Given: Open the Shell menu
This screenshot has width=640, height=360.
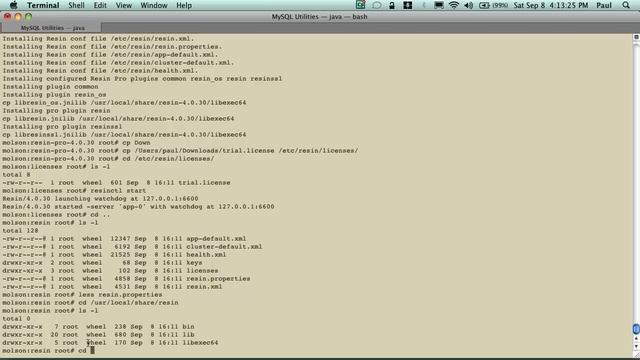Looking at the screenshot, I should click(76, 5).
